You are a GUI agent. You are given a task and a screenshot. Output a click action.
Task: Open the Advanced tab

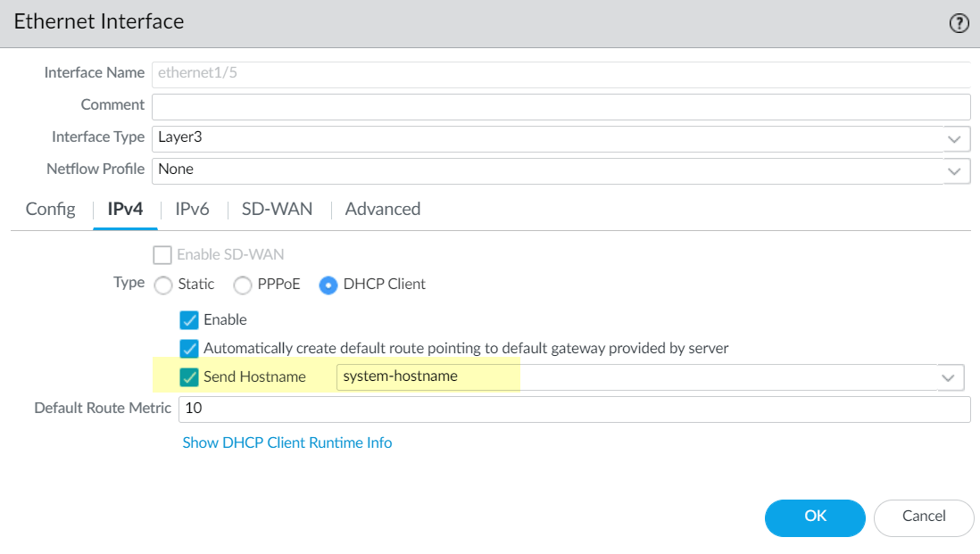point(382,209)
